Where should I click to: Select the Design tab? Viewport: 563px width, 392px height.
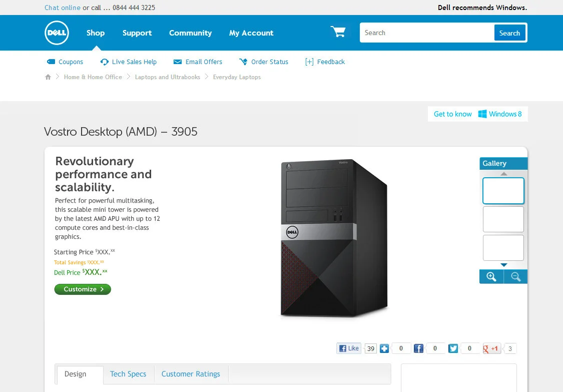coord(80,375)
